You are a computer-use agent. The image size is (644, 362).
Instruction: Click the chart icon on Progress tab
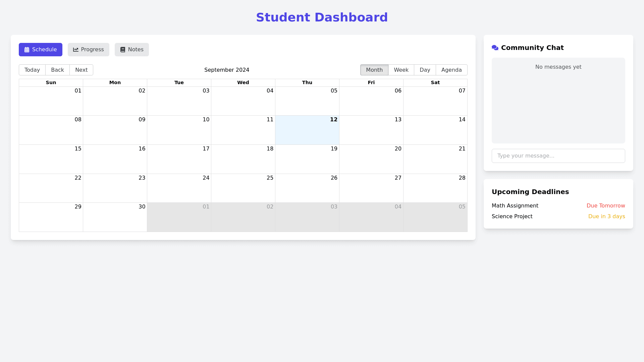(76, 50)
